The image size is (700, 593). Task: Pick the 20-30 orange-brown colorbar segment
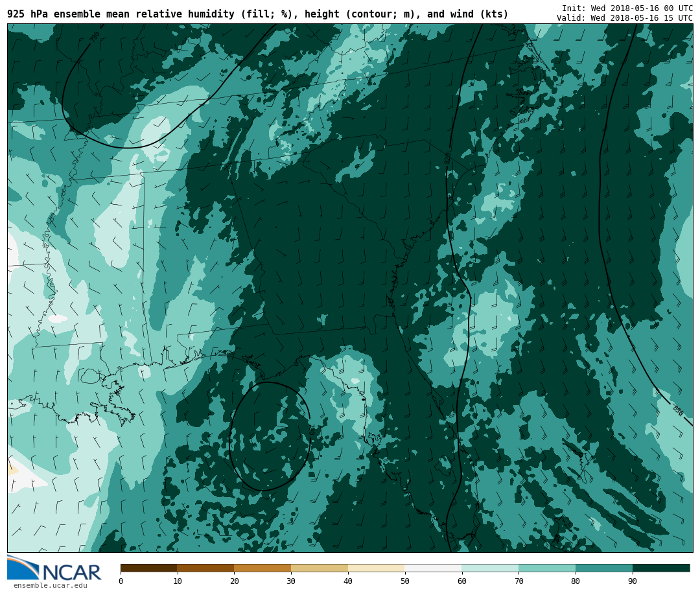coord(262,568)
